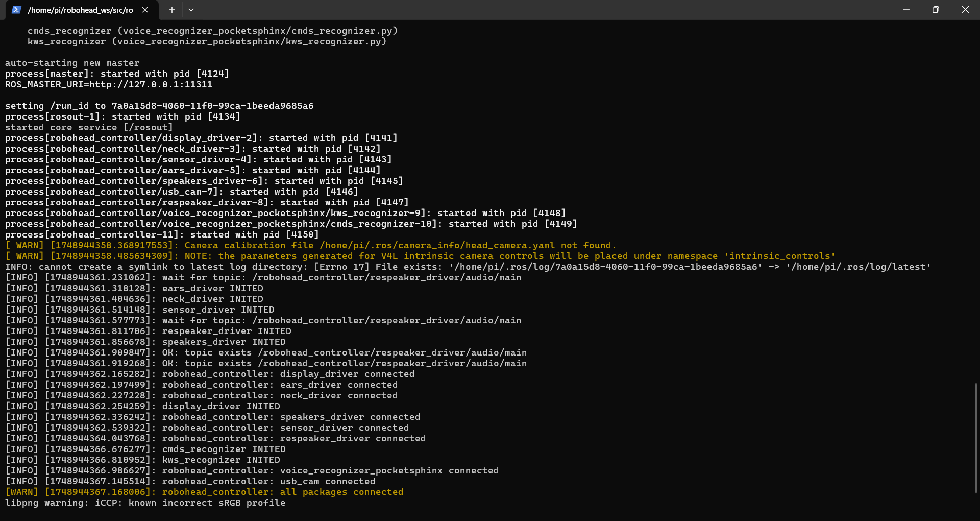Viewport: 980px width, 521px height.
Task: Click the run_id value 7a0a15d8-4060-11f0-99ca-1beeda9685a6
Action: (212, 106)
